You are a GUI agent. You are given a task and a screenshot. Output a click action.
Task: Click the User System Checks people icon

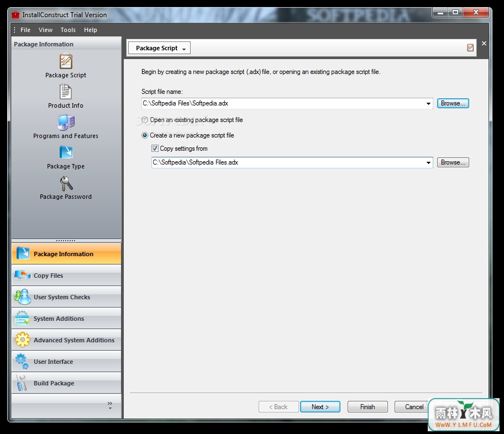pyautogui.click(x=23, y=297)
